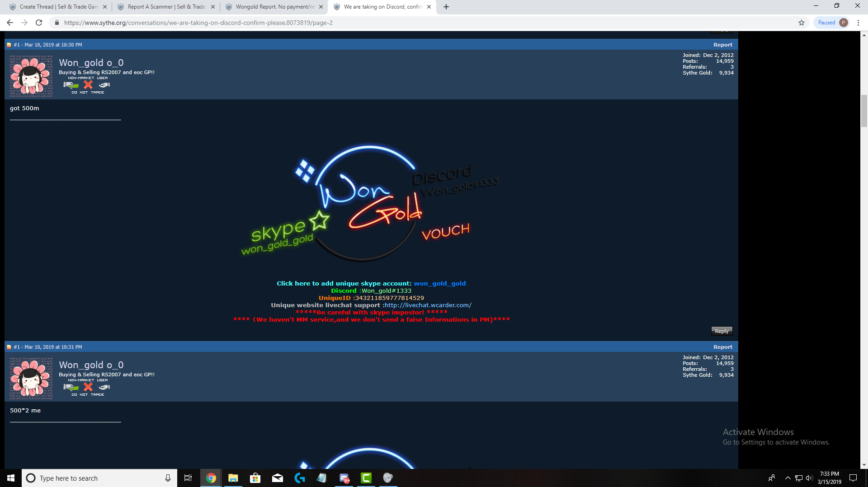View the site security padlock info
868x487 pixels.
(x=57, y=23)
